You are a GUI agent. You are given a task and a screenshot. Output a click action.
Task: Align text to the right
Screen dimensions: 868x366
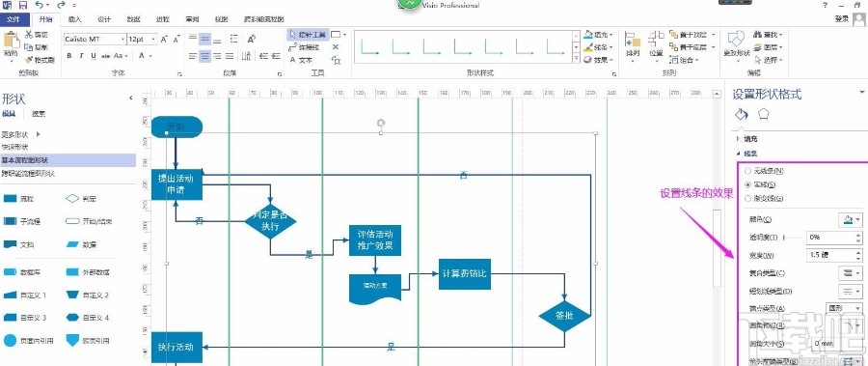[217, 55]
